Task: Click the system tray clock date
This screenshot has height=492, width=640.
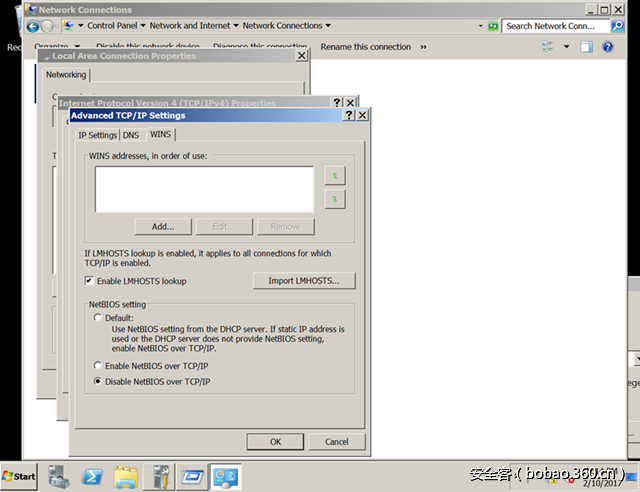Action: (x=602, y=483)
